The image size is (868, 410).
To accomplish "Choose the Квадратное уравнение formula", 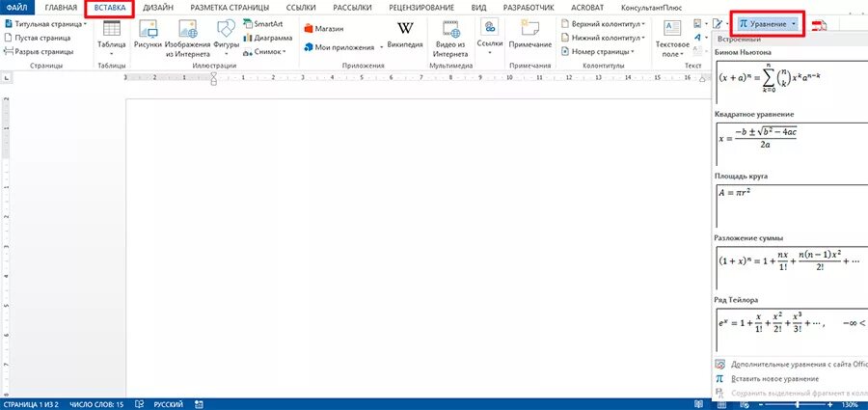I will (792, 143).
